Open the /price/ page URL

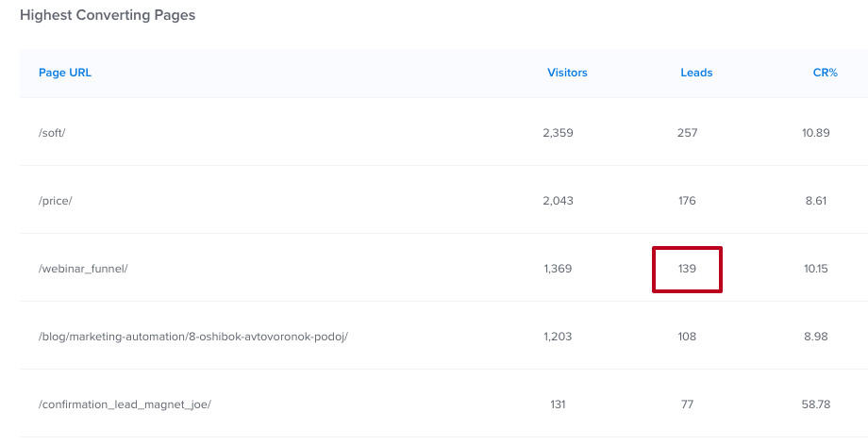click(x=54, y=201)
